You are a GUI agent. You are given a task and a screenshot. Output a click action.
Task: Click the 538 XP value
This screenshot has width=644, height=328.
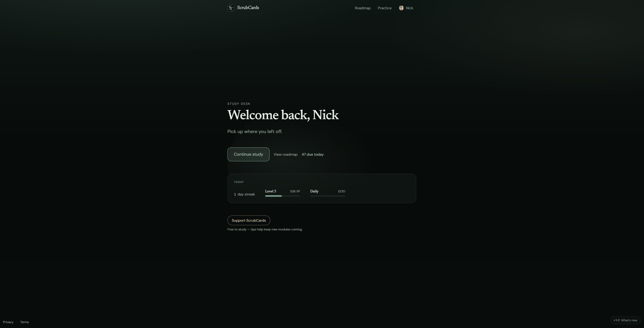point(295,191)
